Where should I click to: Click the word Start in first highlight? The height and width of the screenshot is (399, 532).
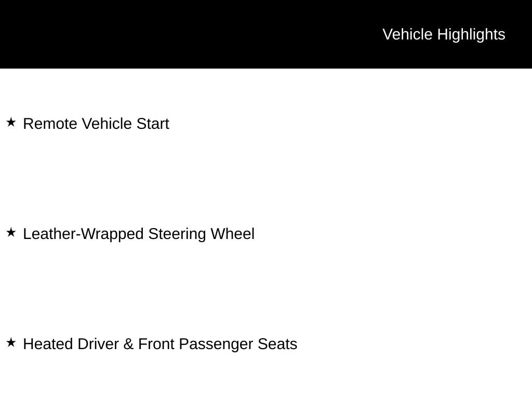153,124
